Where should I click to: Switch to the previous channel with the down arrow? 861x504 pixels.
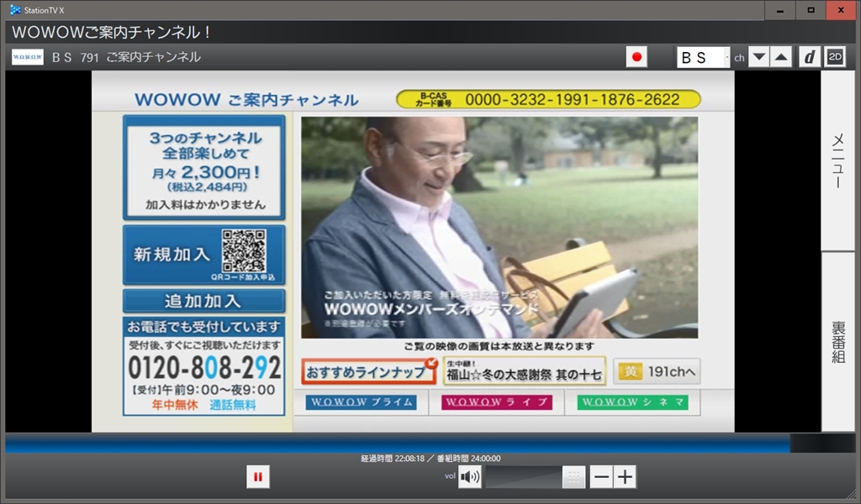coord(759,57)
